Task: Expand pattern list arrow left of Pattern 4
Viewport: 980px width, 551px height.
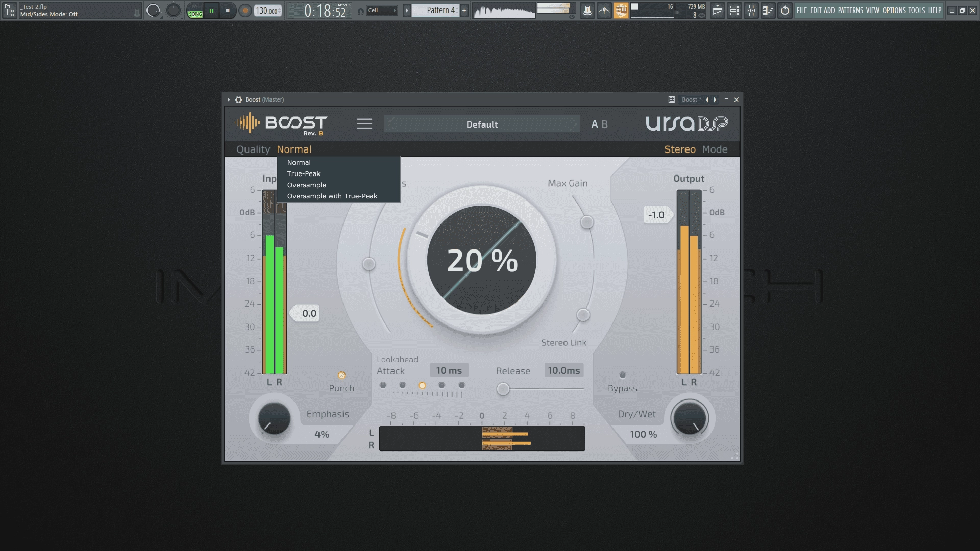Action: pyautogui.click(x=407, y=10)
